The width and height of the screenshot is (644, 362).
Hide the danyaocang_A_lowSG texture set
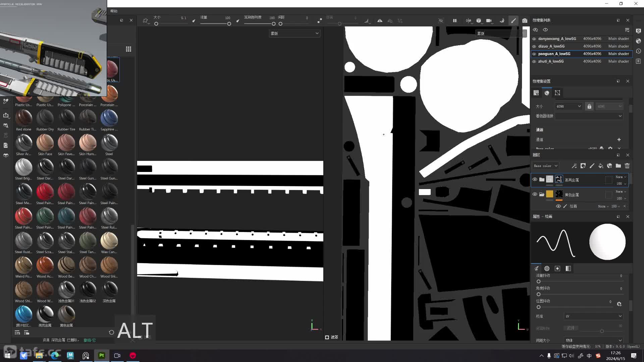[x=534, y=39]
